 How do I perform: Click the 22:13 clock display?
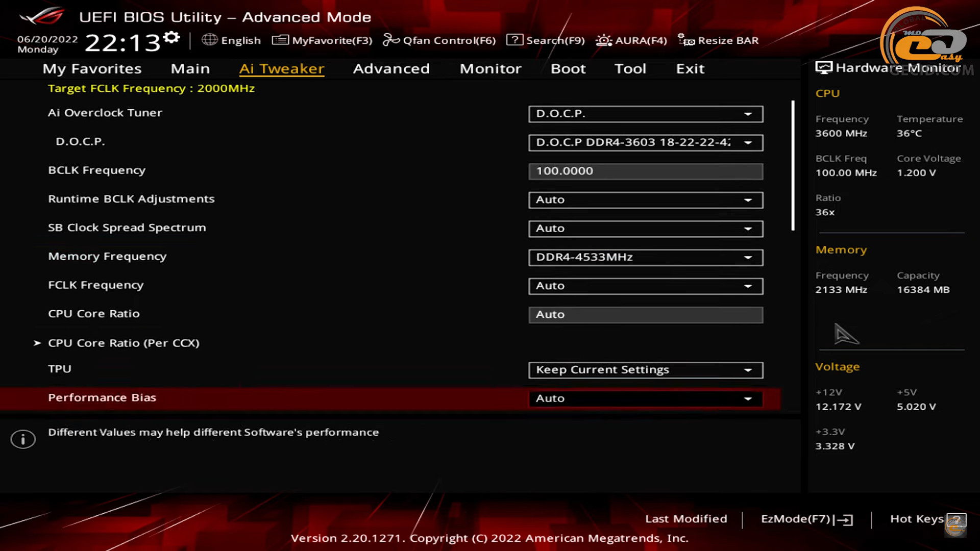pos(123,43)
